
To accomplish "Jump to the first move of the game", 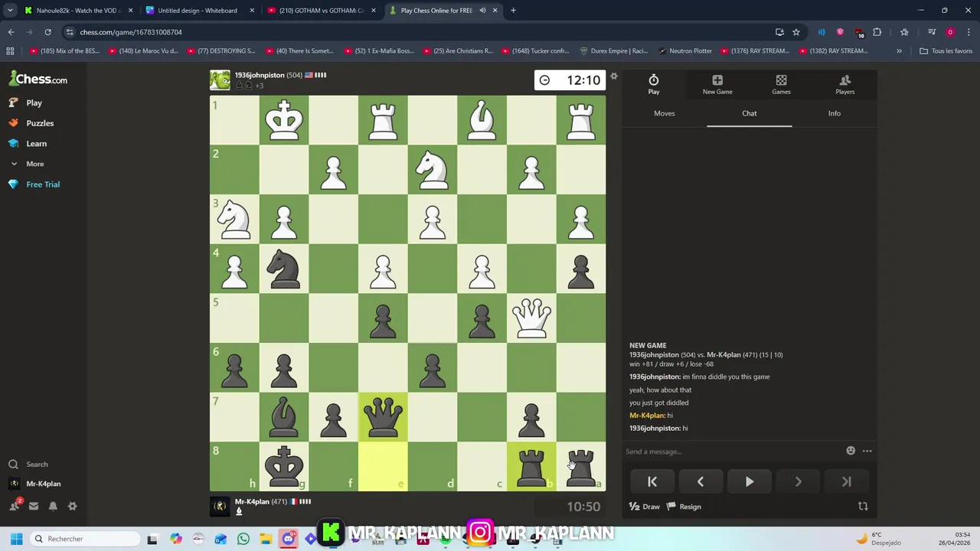I will 652,481.
